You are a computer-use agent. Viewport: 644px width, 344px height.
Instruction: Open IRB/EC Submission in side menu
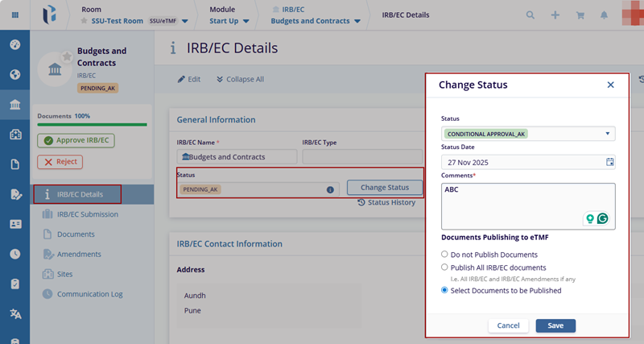(88, 213)
